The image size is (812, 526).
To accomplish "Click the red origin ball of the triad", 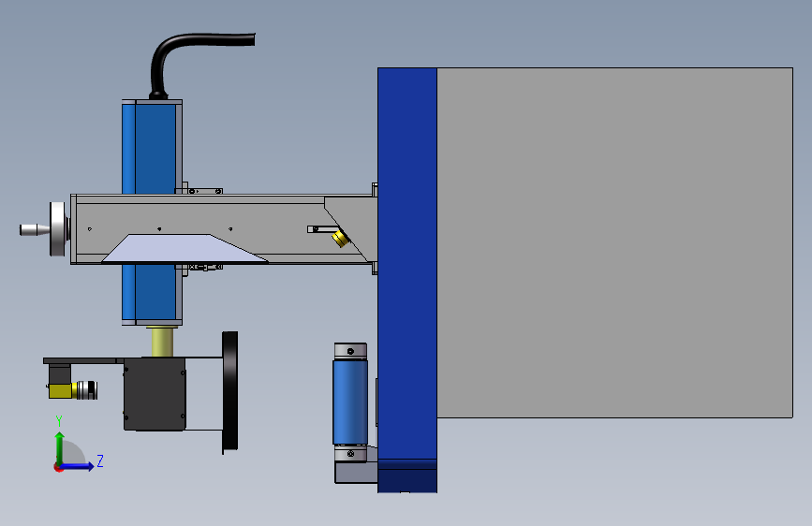I will coord(58,467).
